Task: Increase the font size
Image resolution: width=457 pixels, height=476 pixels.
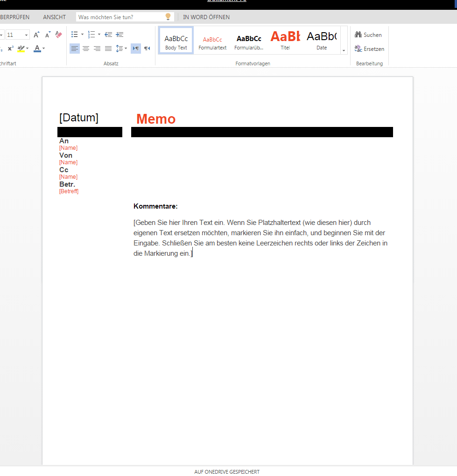Action: [x=36, y=35]
